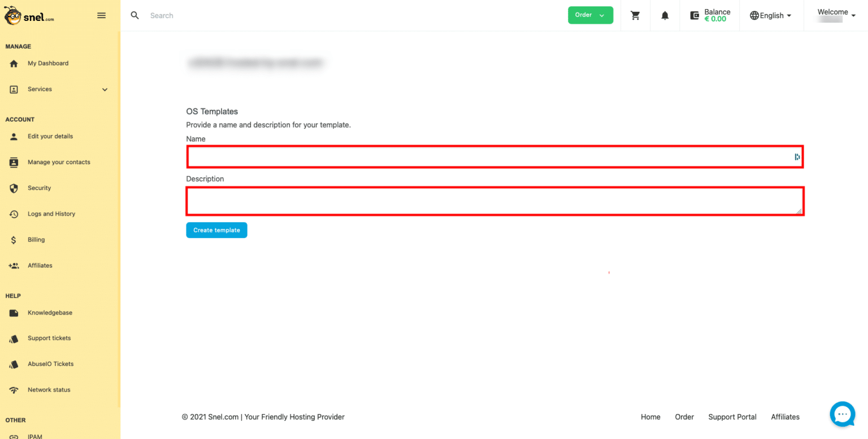Click the wallet Balance icon
868x439 pixels.
coord(695,16)
